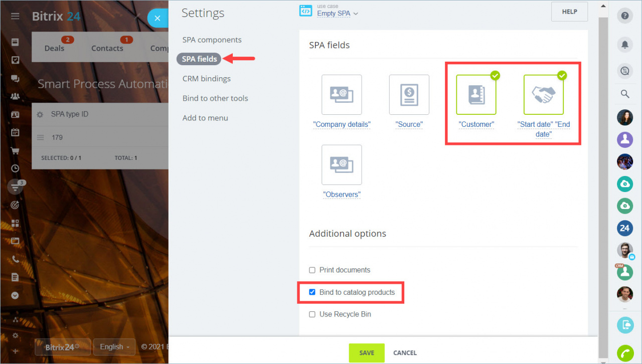642x364 pixels.
Task: Open SPA components settings section
Action: 212,40
